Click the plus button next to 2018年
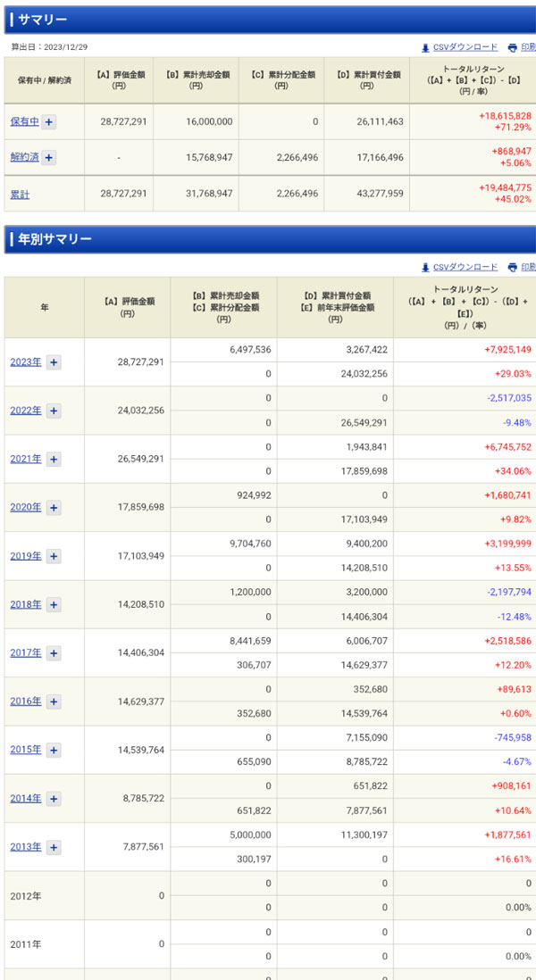Viewport: 536px width, 980px height. click(54, 604)
